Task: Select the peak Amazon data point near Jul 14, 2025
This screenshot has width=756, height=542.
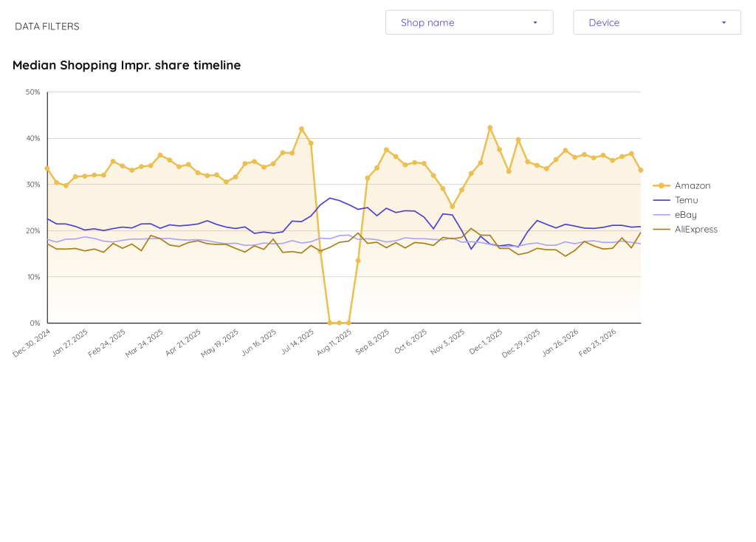Action: tap(302, 127)
